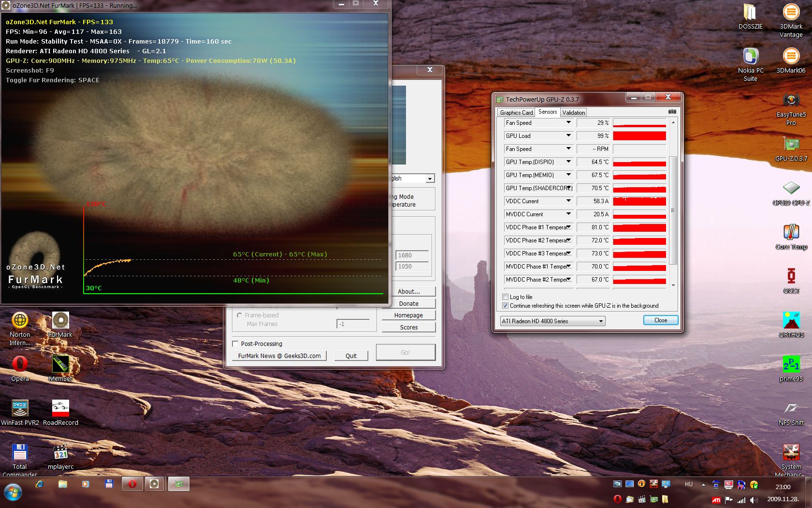Open EasyTune5 Pro desktop icon

click(791, 109)
